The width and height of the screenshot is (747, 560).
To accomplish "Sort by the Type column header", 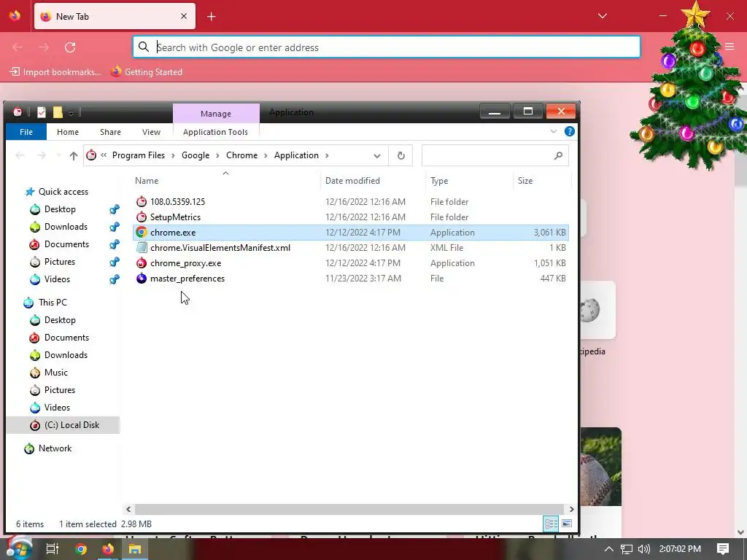I will pyautogui.click(x=439, y=181).
